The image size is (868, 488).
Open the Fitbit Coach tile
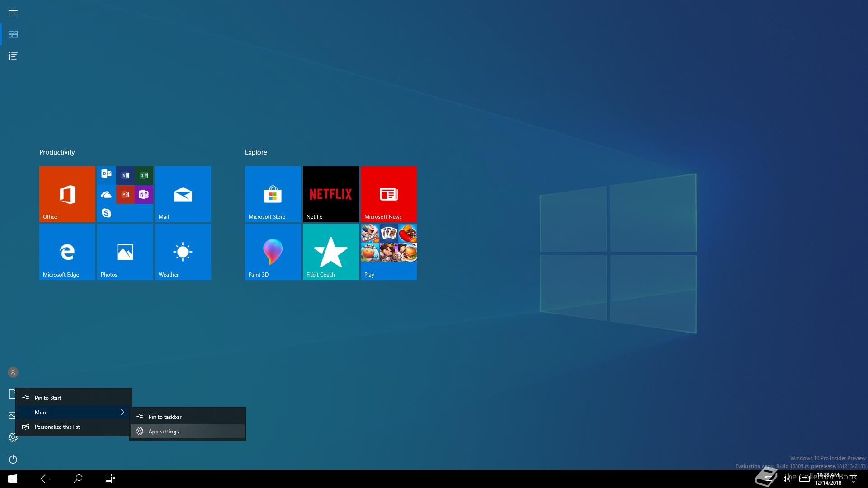coord(331,252)
